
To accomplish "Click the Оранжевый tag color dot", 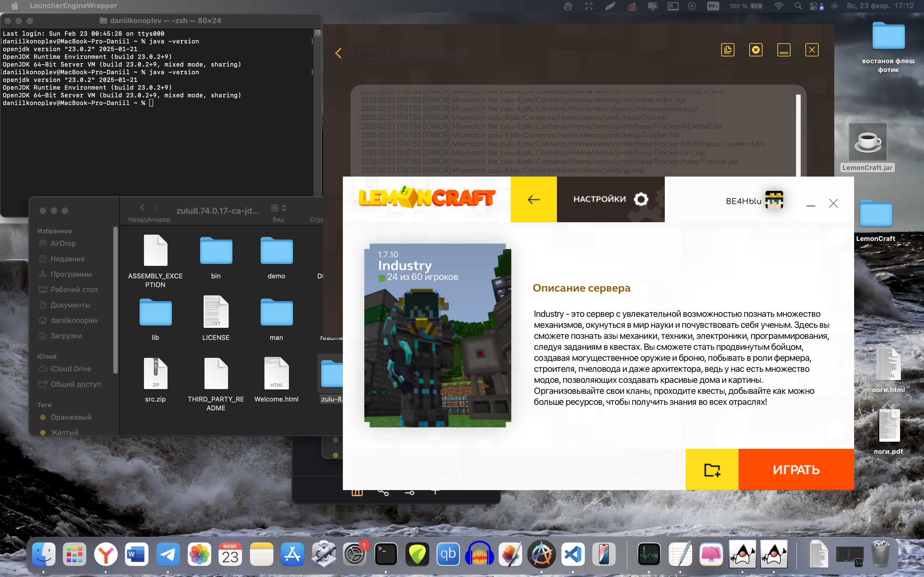I will [x=43, y=417].
